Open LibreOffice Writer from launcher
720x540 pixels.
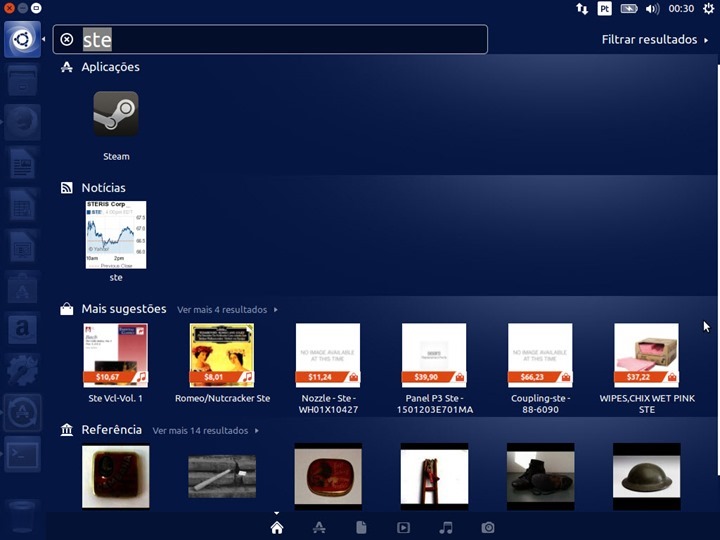point(22,163)
